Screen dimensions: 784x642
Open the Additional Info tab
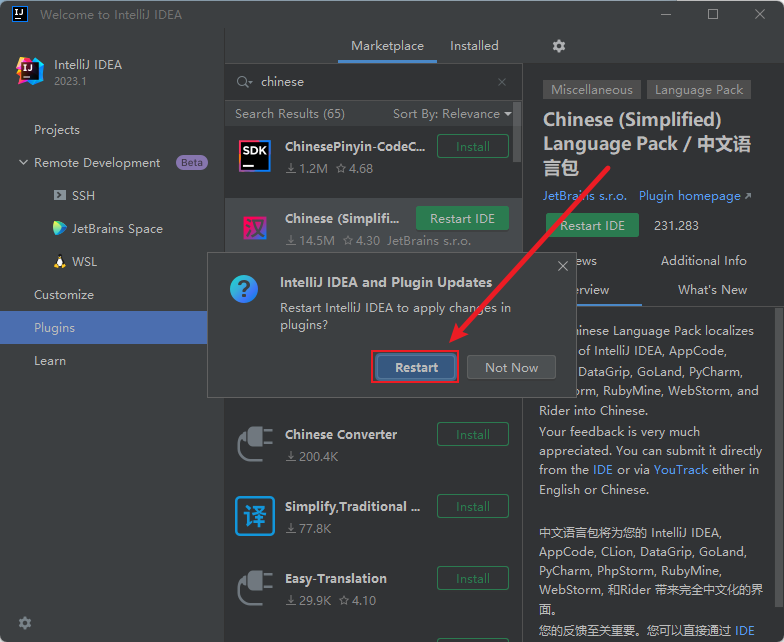pyautogui.click(x=704, y=260)
